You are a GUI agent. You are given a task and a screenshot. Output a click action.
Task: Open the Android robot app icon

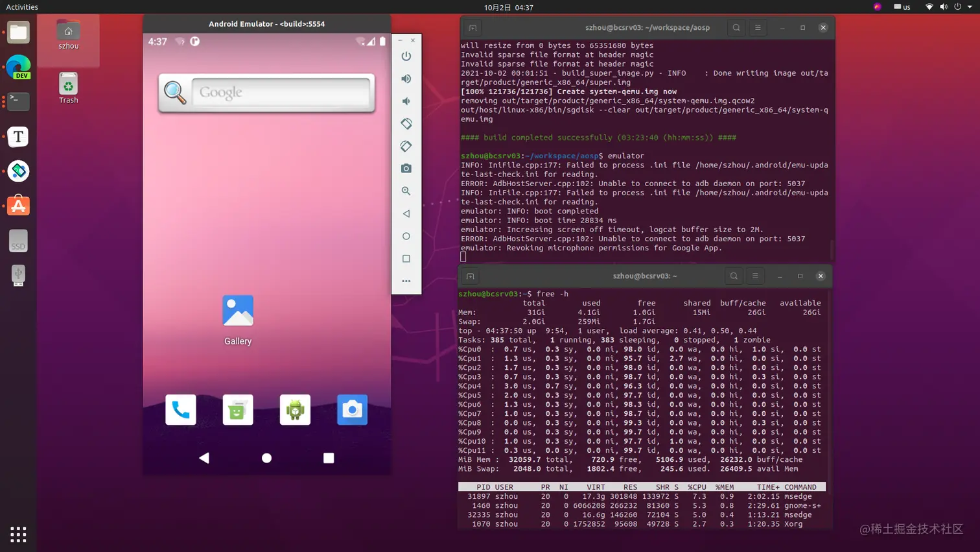click(295, 409)
